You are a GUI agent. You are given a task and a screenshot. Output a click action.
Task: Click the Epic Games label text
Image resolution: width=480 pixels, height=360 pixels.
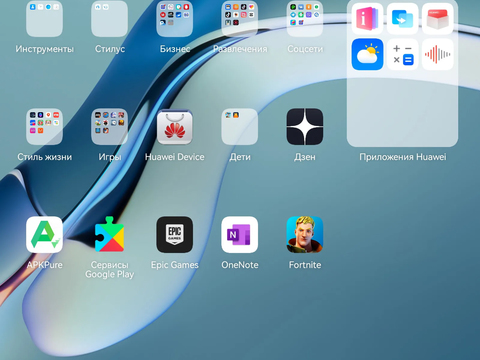175,265
